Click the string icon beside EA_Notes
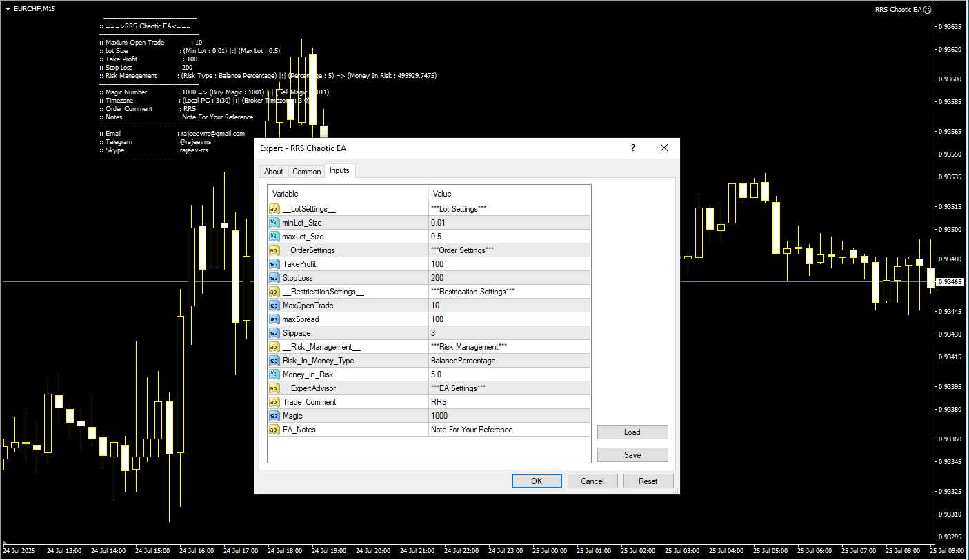 pos(274,430)
